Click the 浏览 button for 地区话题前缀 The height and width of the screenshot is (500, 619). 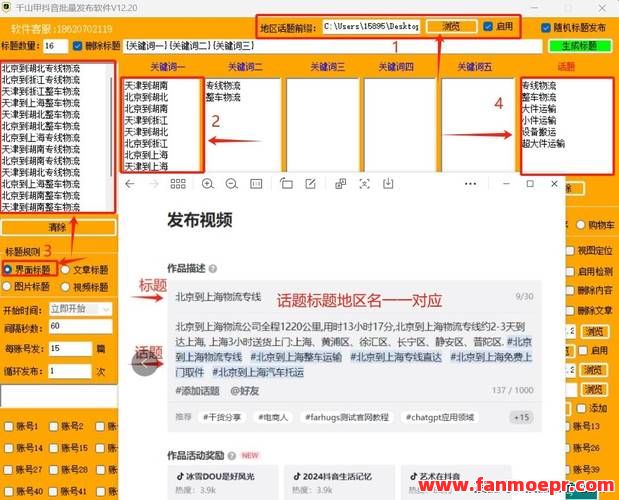[452, 26]
